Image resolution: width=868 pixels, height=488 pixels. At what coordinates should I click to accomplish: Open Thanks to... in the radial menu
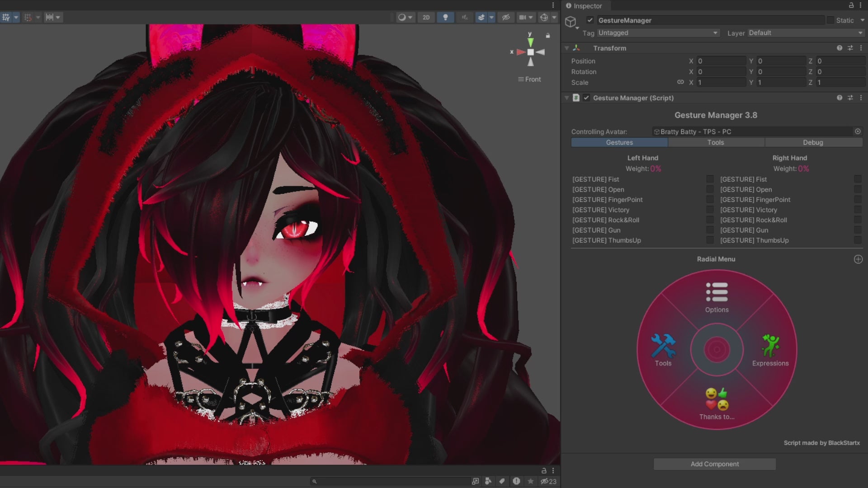click(x=717, y=404)
